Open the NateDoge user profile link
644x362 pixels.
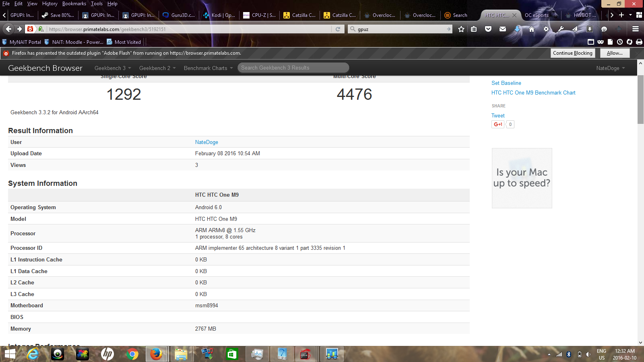coord(206,142)
